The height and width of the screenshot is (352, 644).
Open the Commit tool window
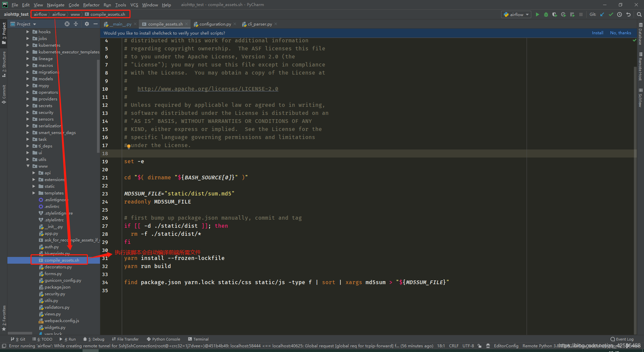[x=4, y=94]
